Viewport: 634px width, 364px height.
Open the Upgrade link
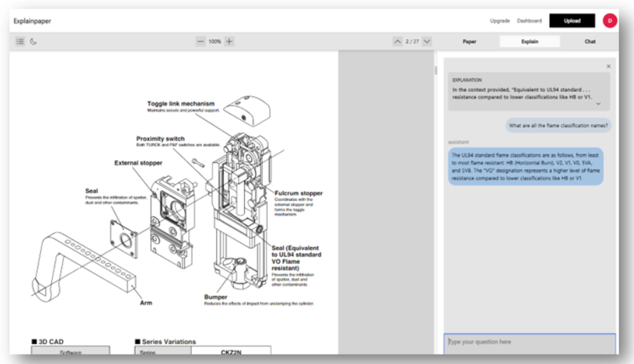click(500, 20)
